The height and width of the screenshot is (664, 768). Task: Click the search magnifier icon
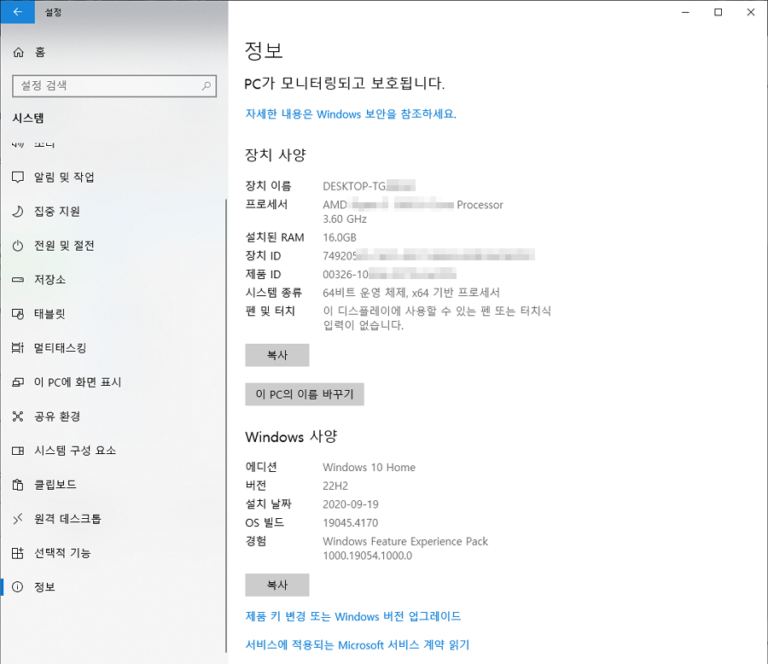coord(207,86)
